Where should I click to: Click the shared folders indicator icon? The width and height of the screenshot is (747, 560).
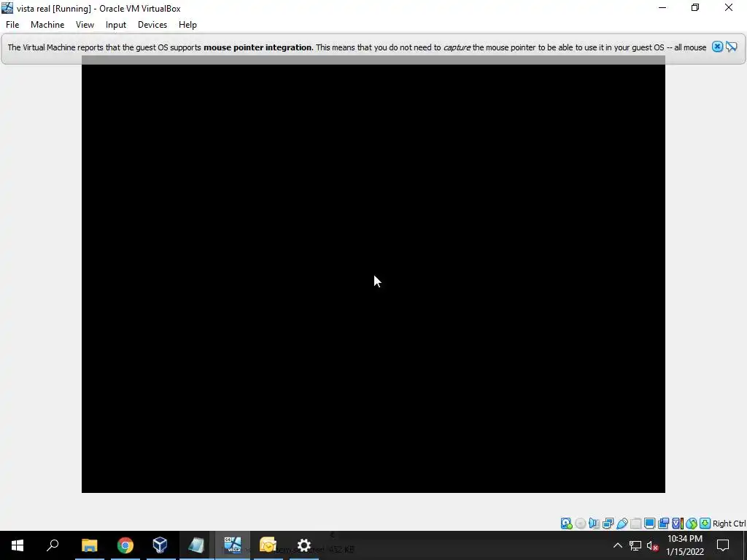(x=635, y=524)
